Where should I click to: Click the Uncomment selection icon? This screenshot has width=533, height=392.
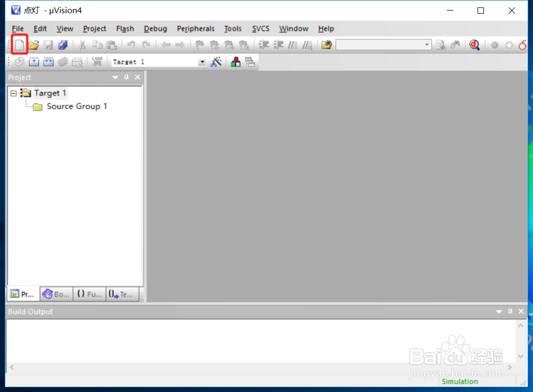coord(308,45)
